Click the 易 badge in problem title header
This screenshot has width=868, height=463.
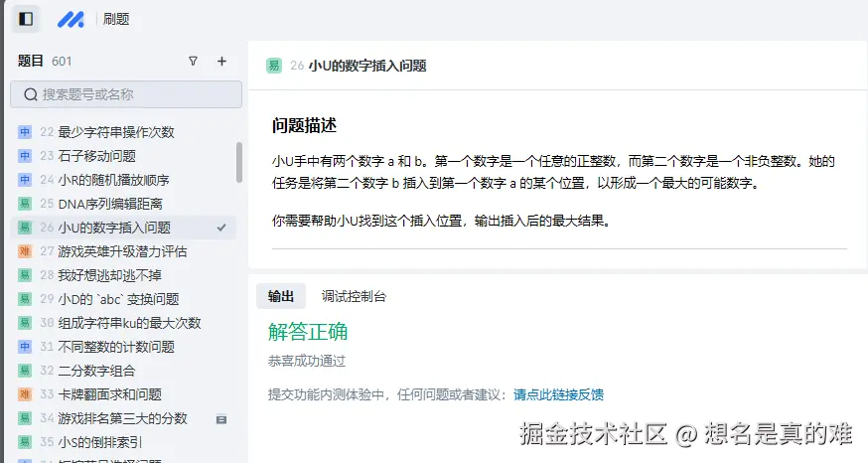(274, 66)
